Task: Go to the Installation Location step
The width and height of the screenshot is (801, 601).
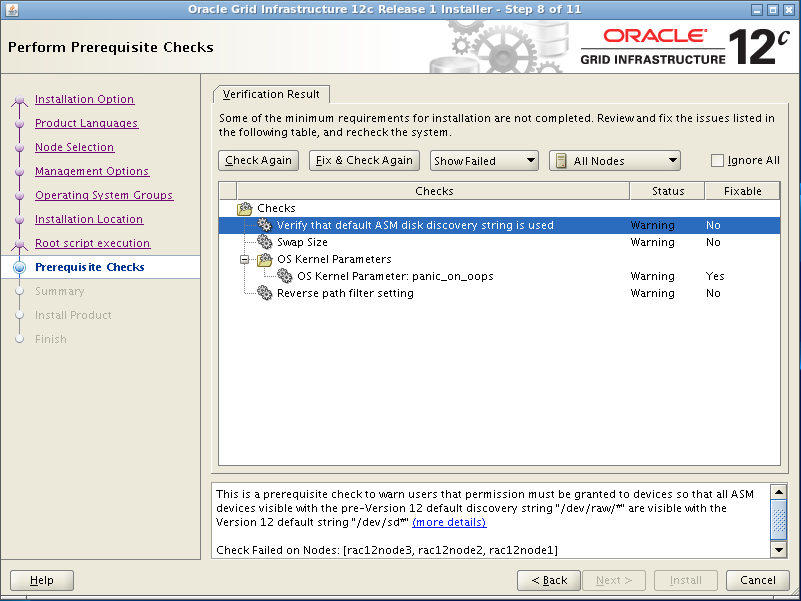Action: click(x=89, y=219)
